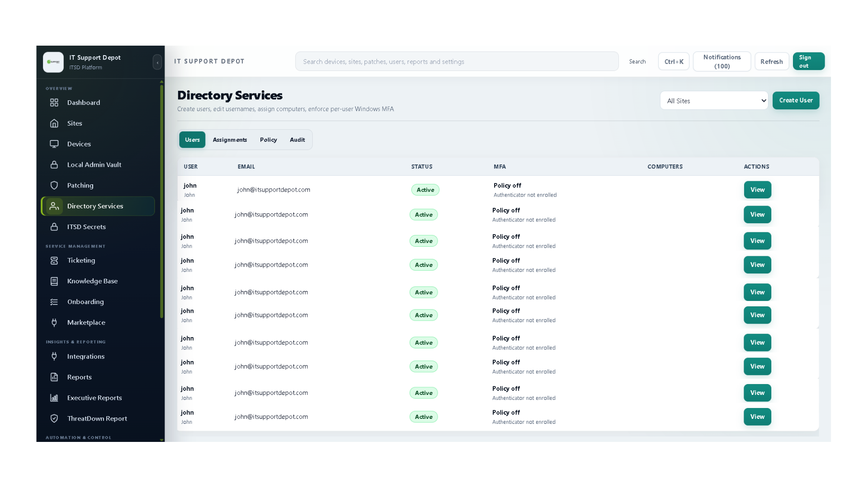Screen dimensions: 868x488
Task: Click the MFA column header
Action: (x=500, y=167)
